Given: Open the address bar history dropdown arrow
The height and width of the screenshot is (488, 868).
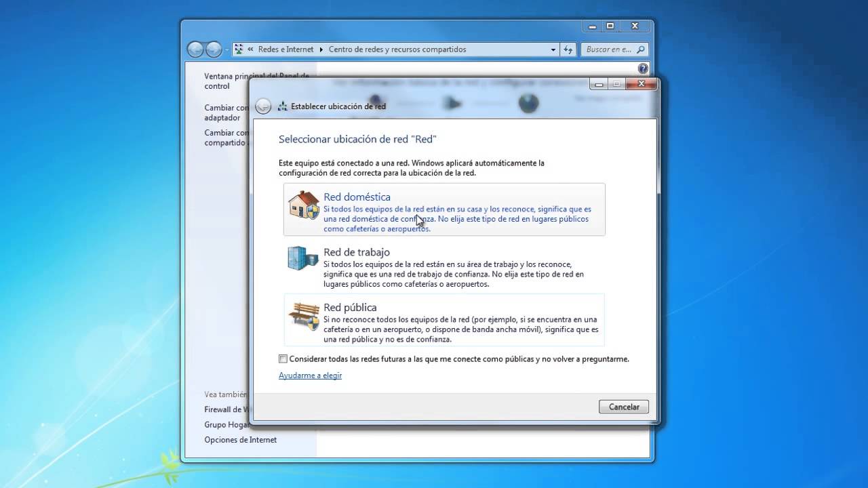Looking at the screenshot, I should (553, 49).
